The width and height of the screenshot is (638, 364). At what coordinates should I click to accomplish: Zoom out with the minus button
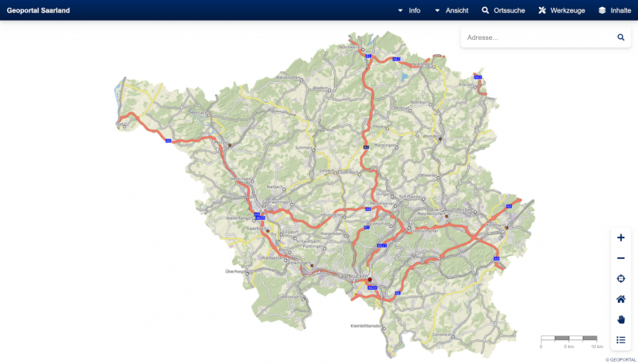pos(620,258)
